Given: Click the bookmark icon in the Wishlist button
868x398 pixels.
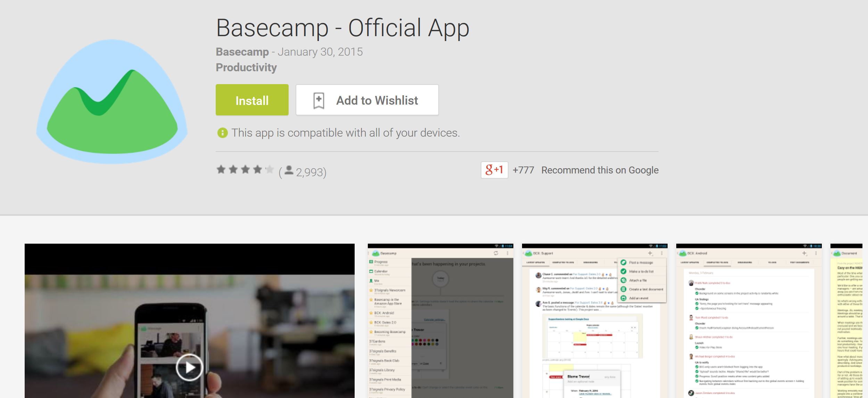Looking at the screenshot, I should 319,101.
